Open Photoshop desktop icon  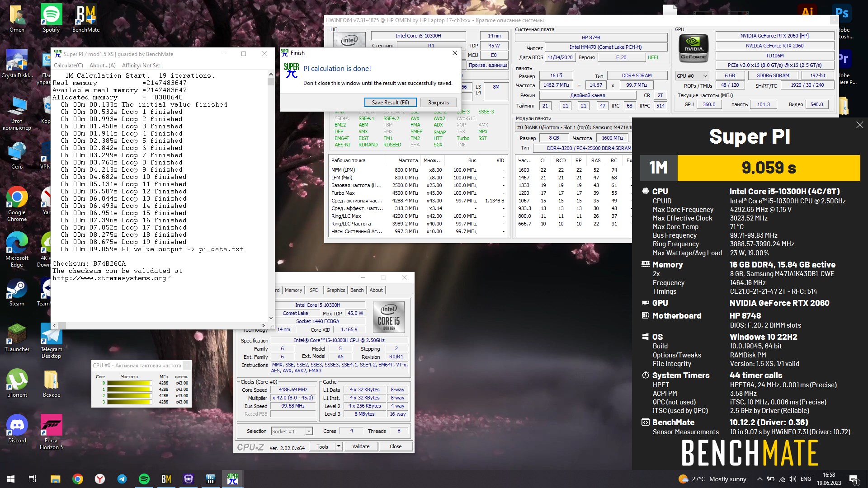coord(841,13)
